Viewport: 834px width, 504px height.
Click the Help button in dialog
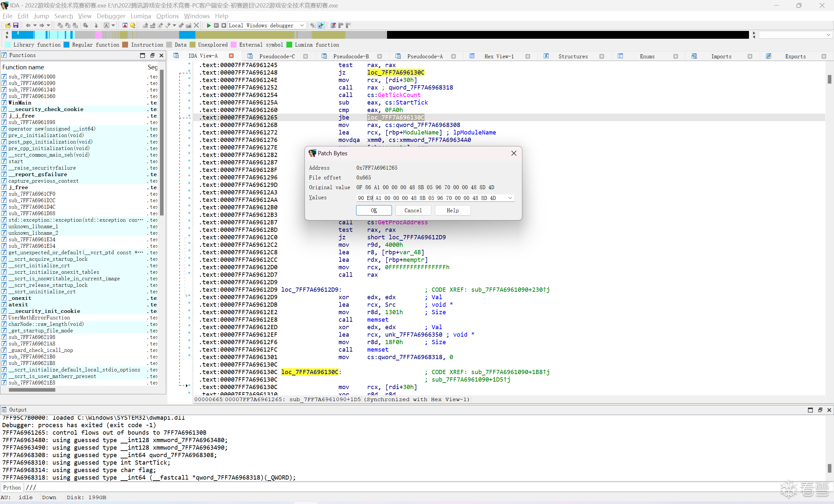coord(452,210)
